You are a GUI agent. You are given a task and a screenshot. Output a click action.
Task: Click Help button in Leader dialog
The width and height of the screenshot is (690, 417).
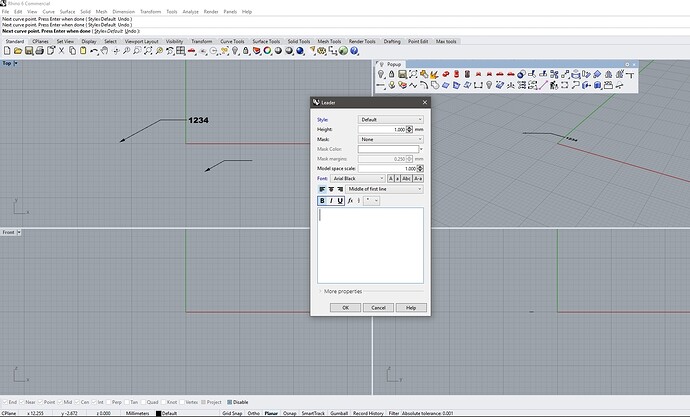pyautogui.click(x=411, y=308)
